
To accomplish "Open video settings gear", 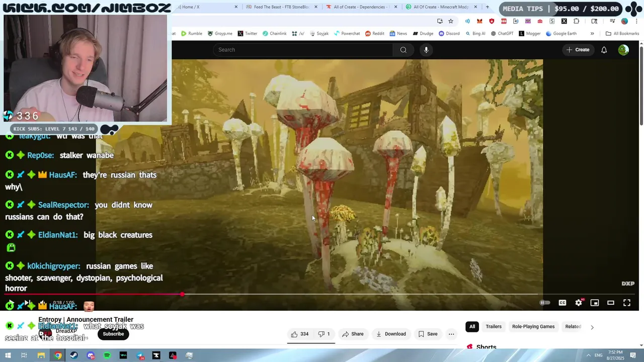I will pyautogui.click(x=579, y=303).
